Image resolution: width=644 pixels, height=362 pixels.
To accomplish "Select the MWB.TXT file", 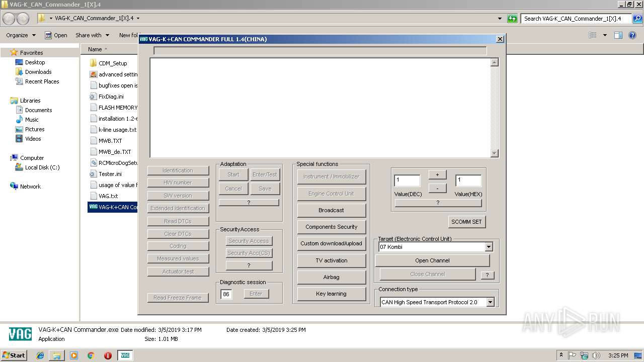I will [110, 141].
